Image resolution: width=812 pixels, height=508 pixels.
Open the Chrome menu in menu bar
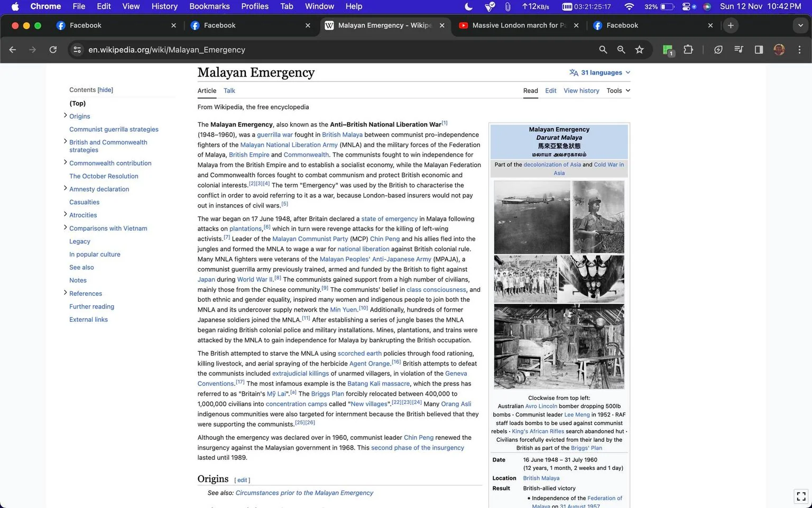[x=45, y=6]
